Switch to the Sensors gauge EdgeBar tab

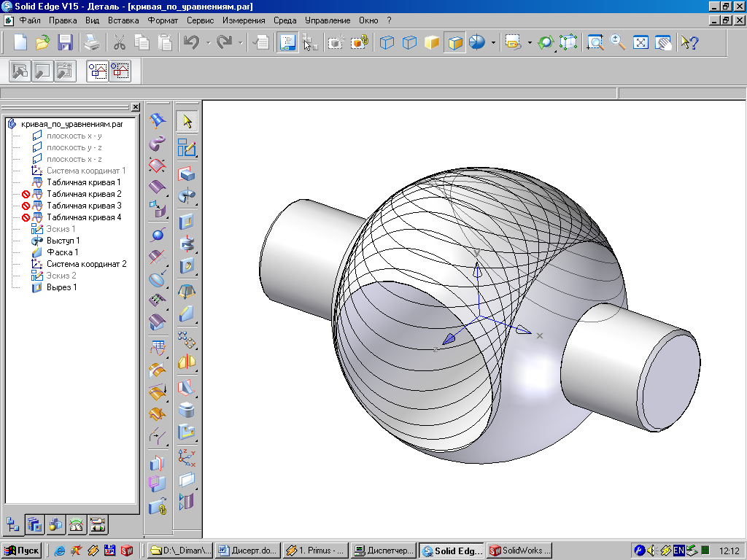[76, 525]
